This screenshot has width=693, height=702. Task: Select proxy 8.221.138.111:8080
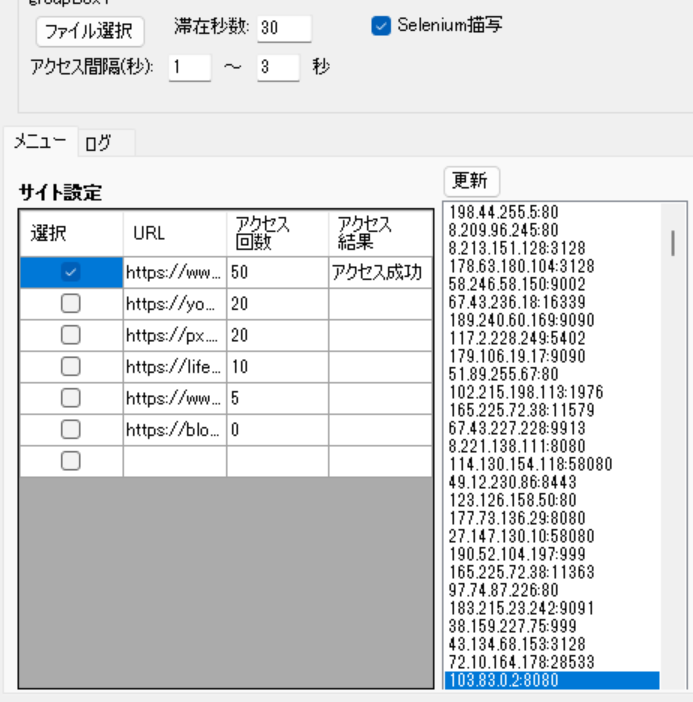[552, 446]
